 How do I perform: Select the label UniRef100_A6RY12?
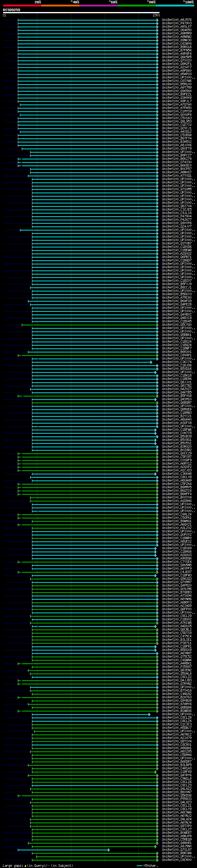(x=177, y=464)
